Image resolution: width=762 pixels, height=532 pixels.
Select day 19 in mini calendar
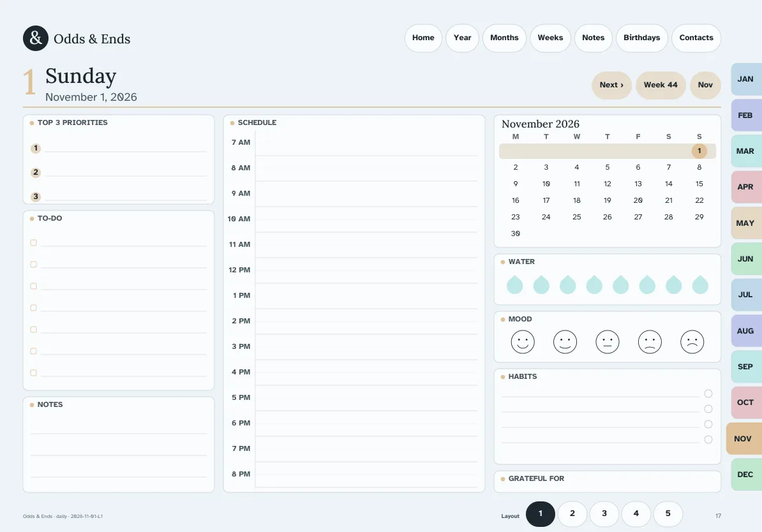[608, 201]
